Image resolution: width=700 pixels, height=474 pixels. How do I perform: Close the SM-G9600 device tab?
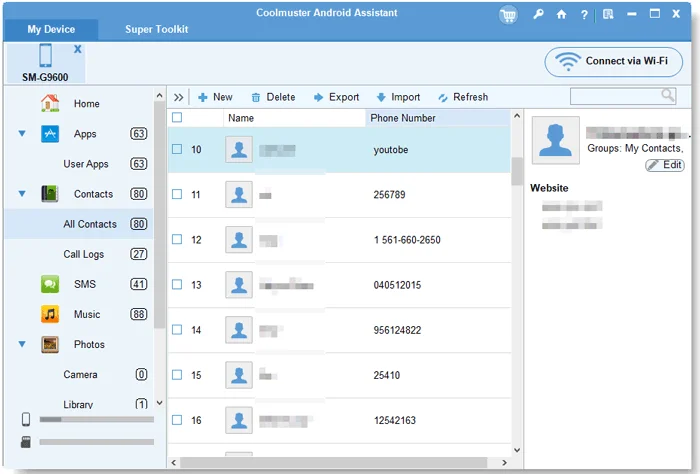(78, 49)
